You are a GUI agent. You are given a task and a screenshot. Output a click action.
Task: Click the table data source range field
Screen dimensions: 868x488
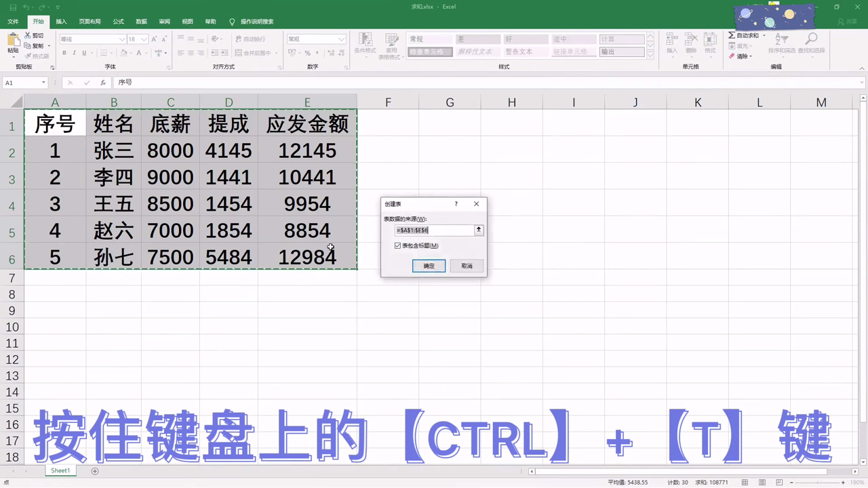pos(434,230)
